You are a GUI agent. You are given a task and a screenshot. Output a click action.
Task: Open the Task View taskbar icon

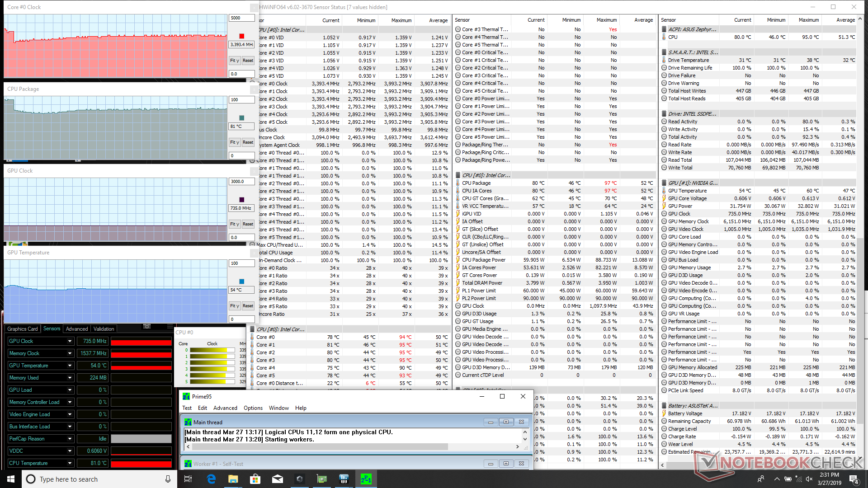pos(189,479)
